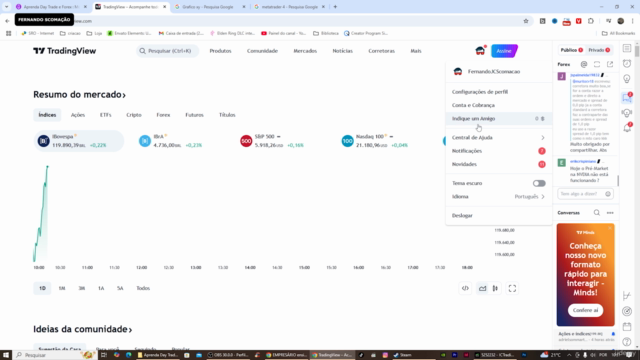Expand Ideias da comunidade heading arrow

tap(130, 330)
